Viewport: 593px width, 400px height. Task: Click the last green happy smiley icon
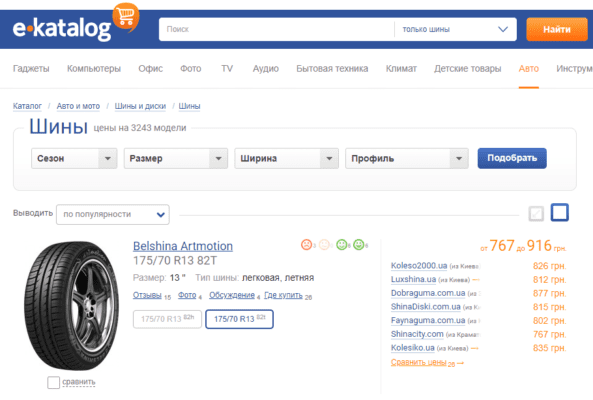point(359,245)
